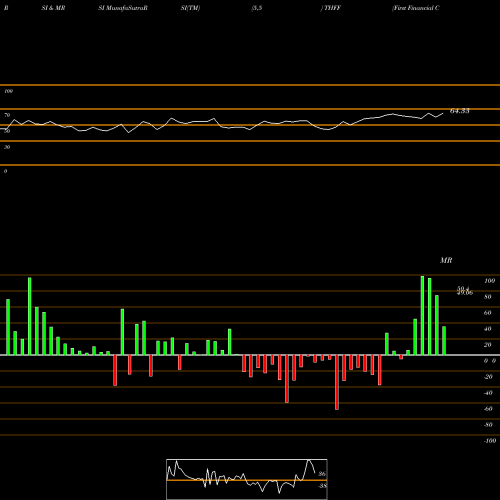Click the 60 axis label in MR panel
The height and width of the screenshot is (500, 500).
[x=488, y=313]
